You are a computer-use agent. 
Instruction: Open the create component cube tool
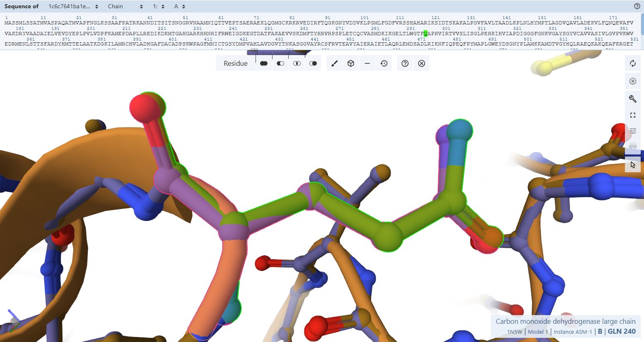point(351,63)
